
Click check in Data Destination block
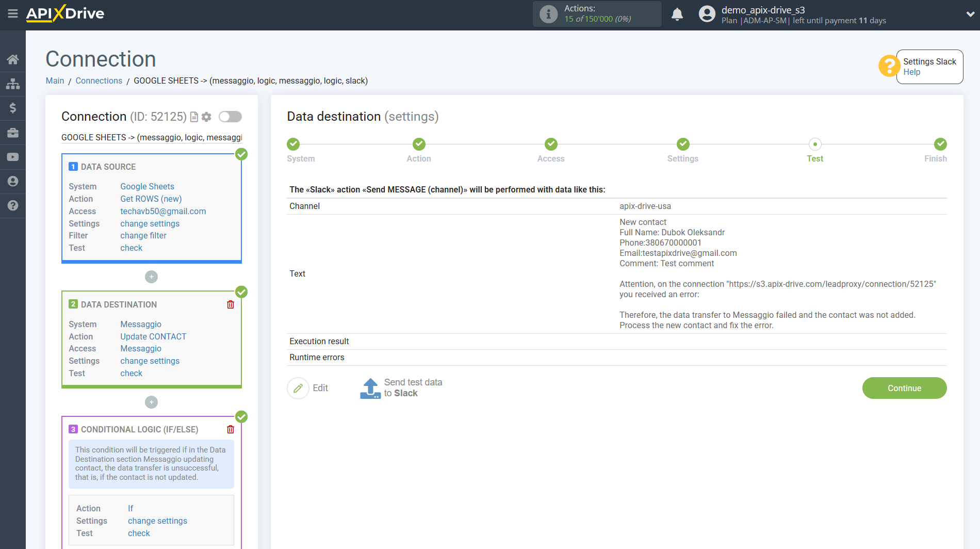point(131,373)
